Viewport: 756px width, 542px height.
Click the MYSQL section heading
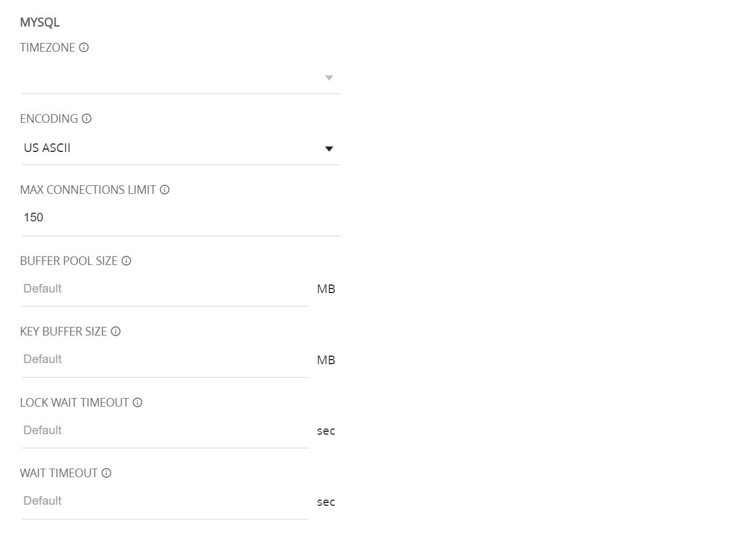coord(40,22)
